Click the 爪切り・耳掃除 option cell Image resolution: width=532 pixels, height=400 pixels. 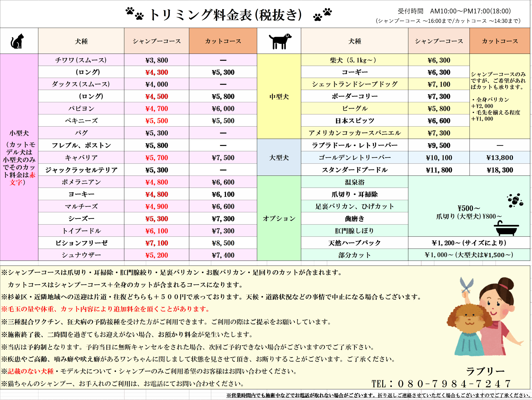point(355,194)
